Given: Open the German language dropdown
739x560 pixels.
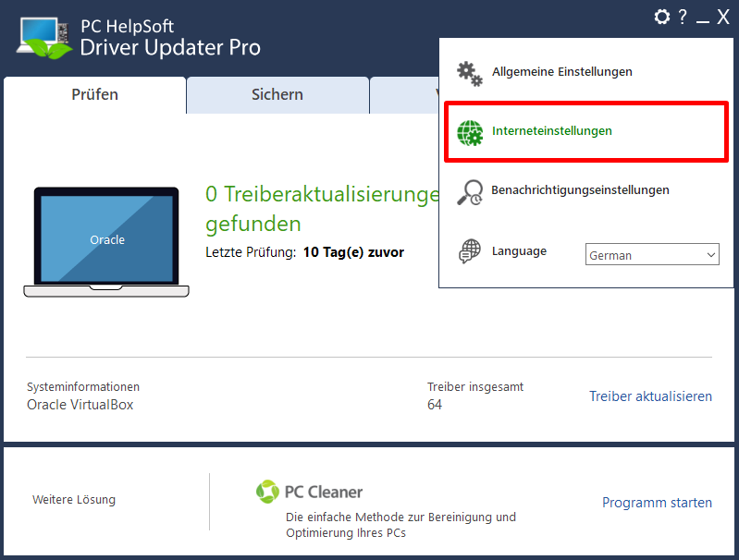Looking at the screenshot, I should 652,254.
